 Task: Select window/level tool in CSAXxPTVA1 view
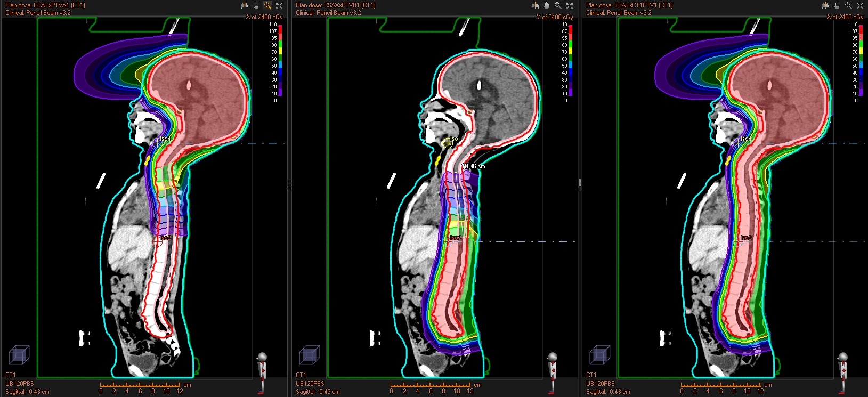point(245,5)
